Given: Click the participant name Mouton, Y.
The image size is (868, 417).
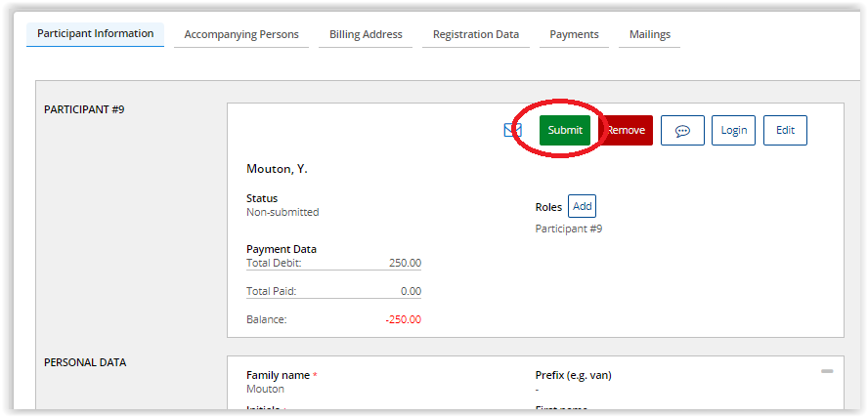Looking at the screenshot, I should coord(277,169).
